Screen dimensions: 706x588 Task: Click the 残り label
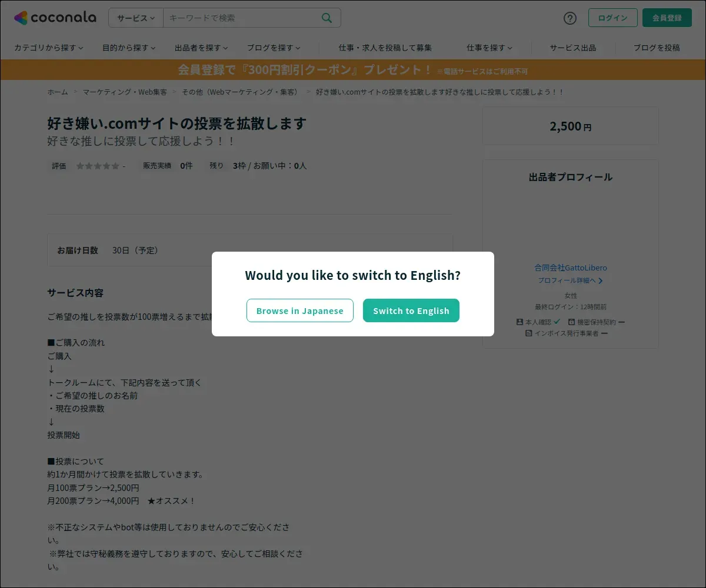click(217, 166)
